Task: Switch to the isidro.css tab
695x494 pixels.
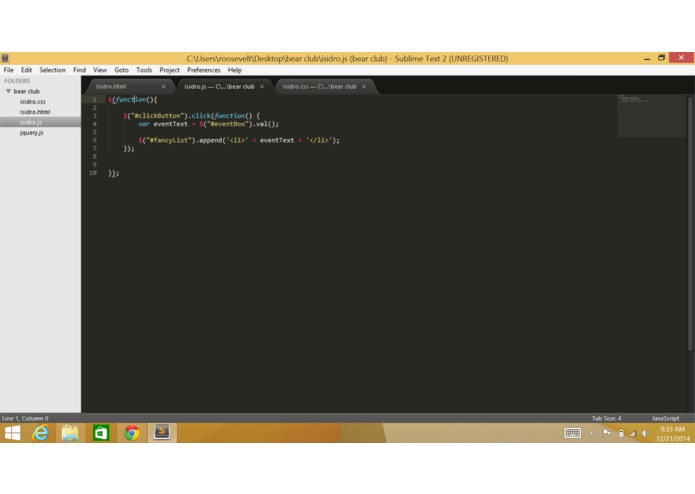Action: point(320,86)
